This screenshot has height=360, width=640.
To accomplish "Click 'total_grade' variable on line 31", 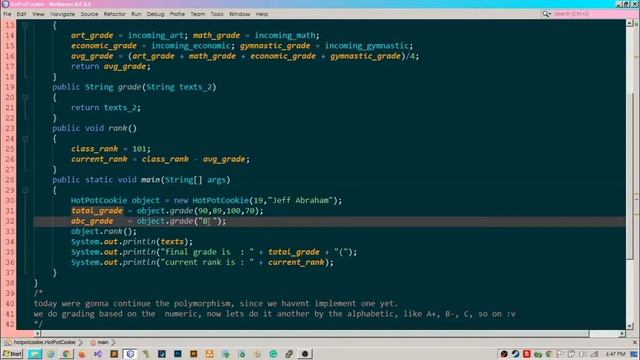I will 97,211.
